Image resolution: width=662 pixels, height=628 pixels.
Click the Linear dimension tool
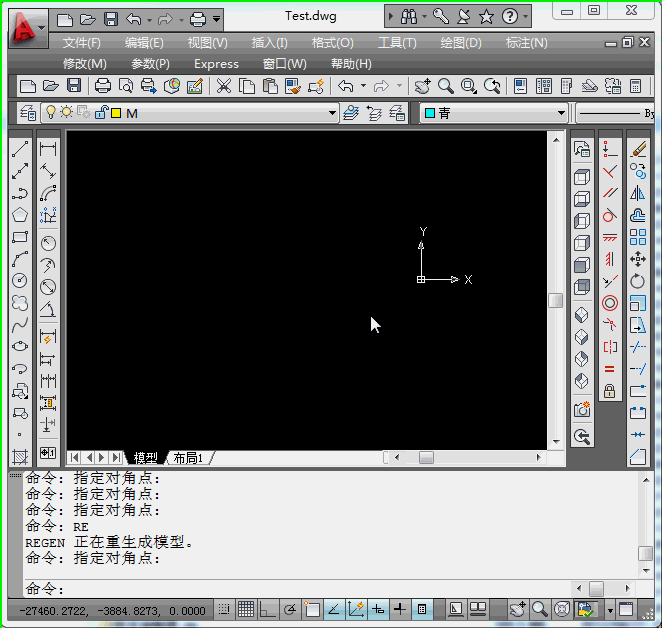[47, 150]
